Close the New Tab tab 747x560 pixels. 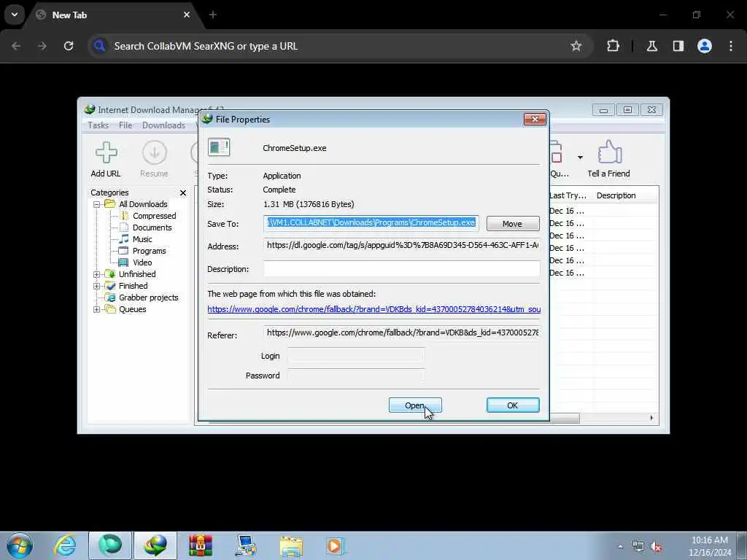pos(187,15)
